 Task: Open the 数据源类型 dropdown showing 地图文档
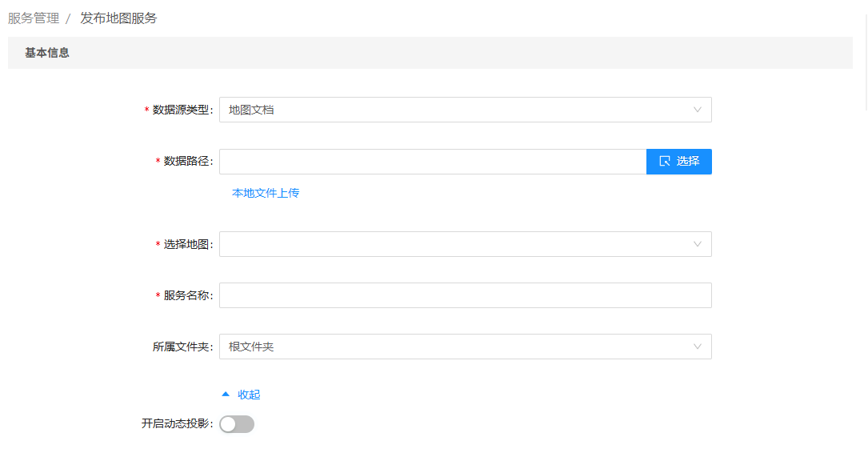[x=456, y=110]
